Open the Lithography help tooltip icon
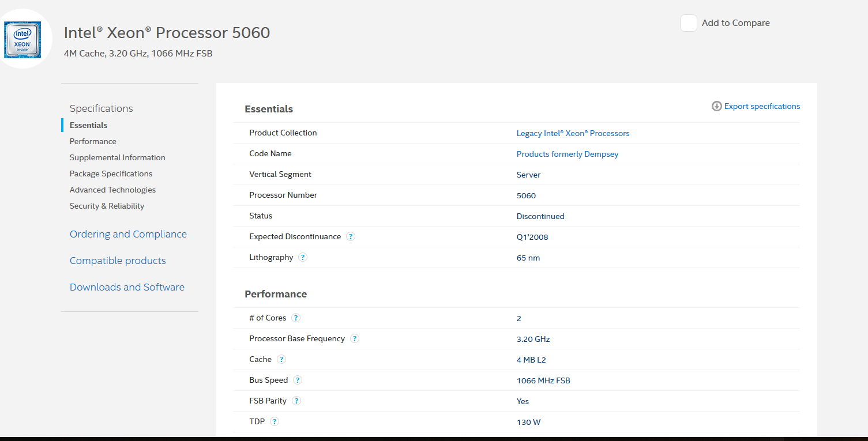Image resolution: width=868 pixels, height=441 pixels. pyautogui.click(x=303, y=257)
